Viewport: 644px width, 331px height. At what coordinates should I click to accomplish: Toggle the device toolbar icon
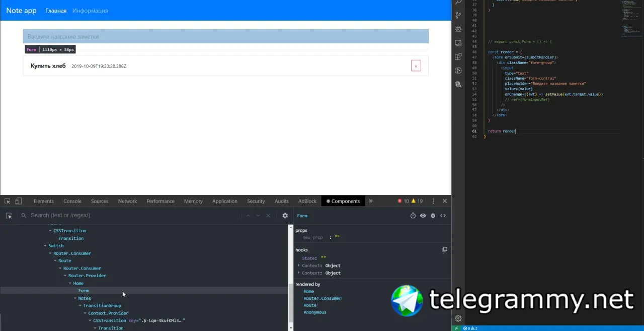coord(18,201)
